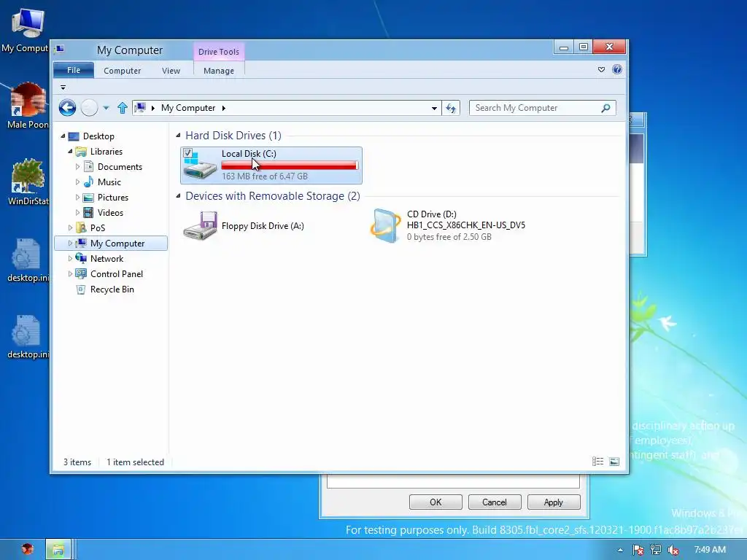747x560 pixels.
Task: Expand the PoS tree node
Action: 71,227
